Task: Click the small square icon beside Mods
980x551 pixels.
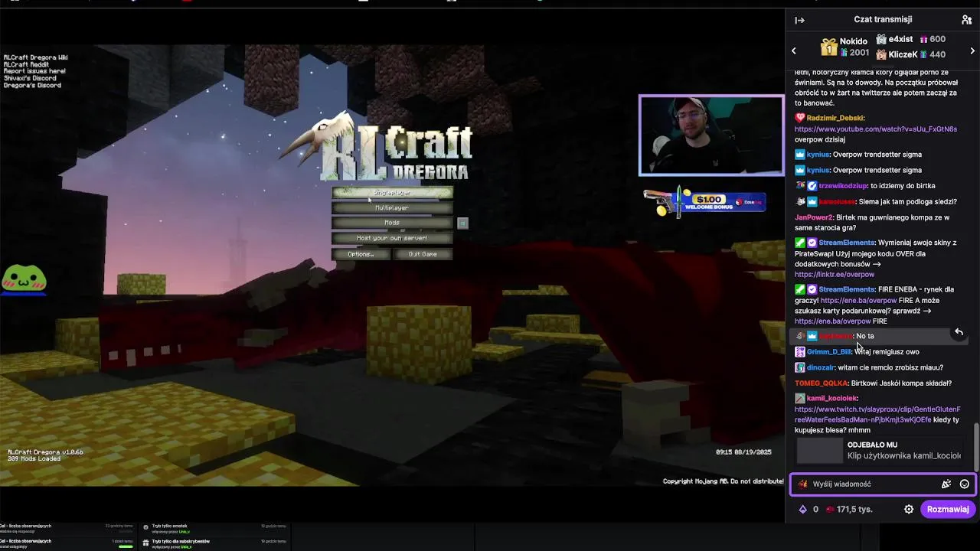Action: click(462, 223)
